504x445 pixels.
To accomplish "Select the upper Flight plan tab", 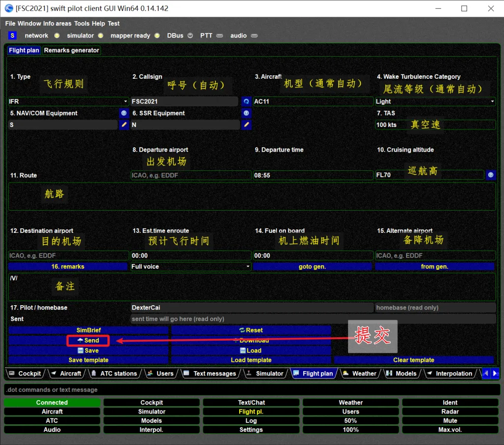I will 24,50.
